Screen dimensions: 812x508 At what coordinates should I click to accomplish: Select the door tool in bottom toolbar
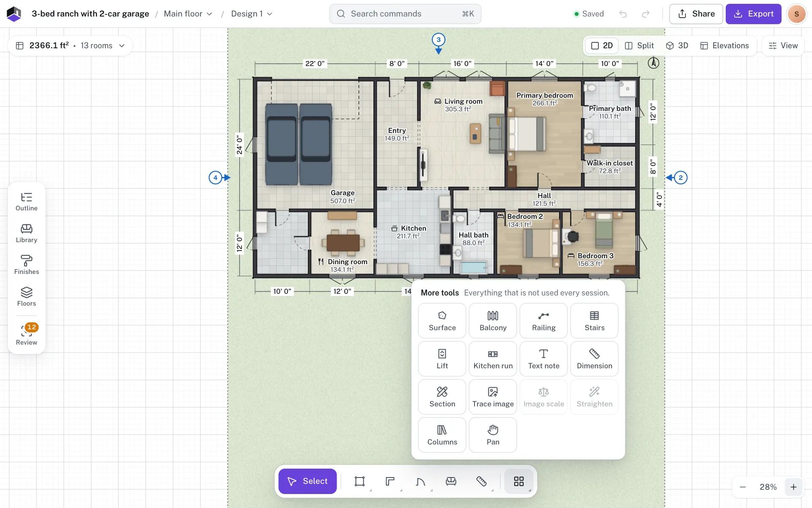point(421,481)
